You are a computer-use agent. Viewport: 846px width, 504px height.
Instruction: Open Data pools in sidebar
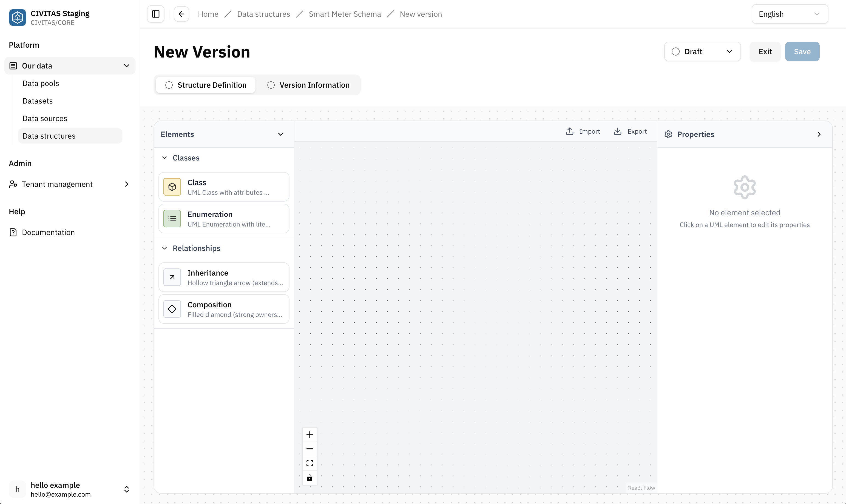70,83
